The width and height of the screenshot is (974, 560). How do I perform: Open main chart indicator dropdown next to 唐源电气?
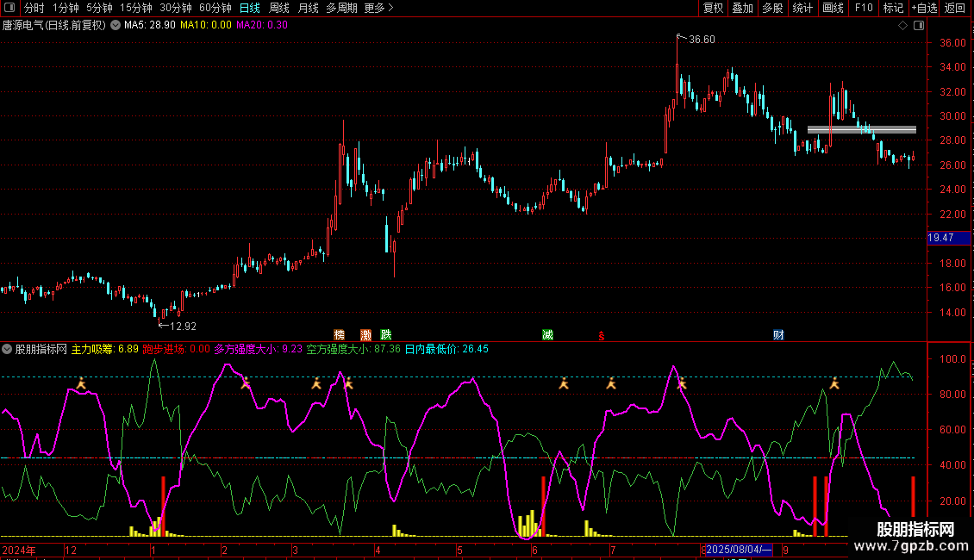116,26
